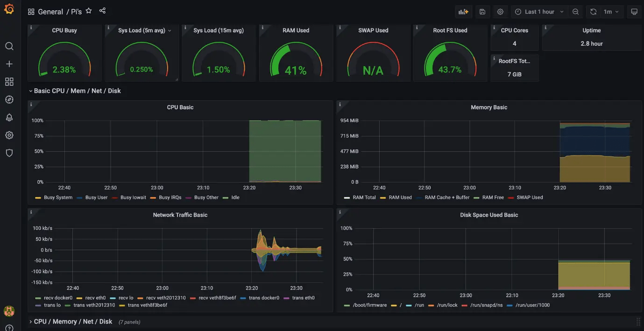Refresh the dashboard manually
The height and width of the screenshot is (331, 644).
[x=593, y=12]
